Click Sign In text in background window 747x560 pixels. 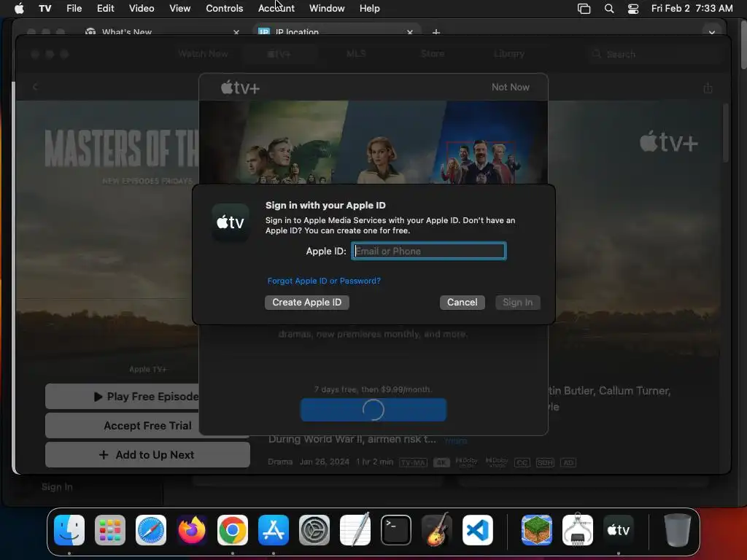coord(57,486)
